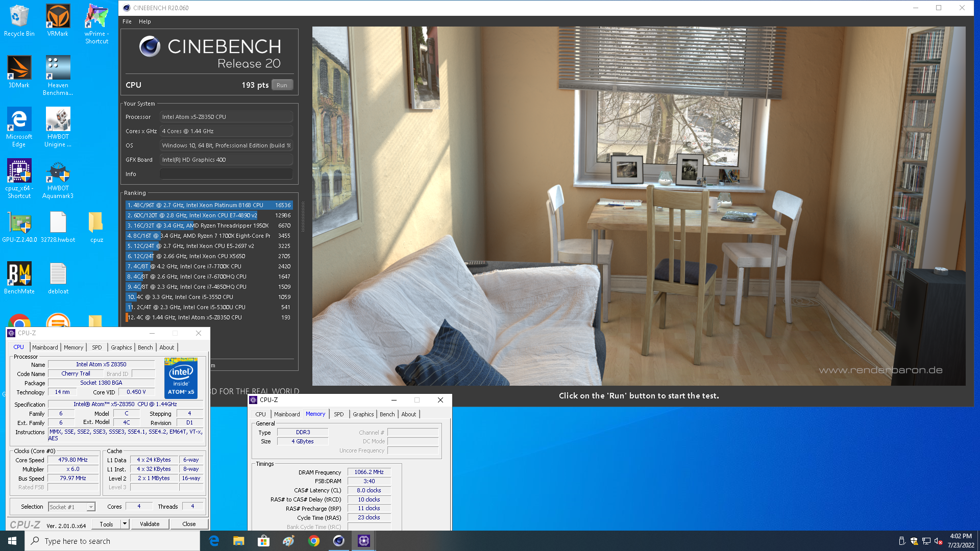This screenshot has width=980, height=551.
Task: Launch BenchMate desktop icon
Action: point(19,278)
